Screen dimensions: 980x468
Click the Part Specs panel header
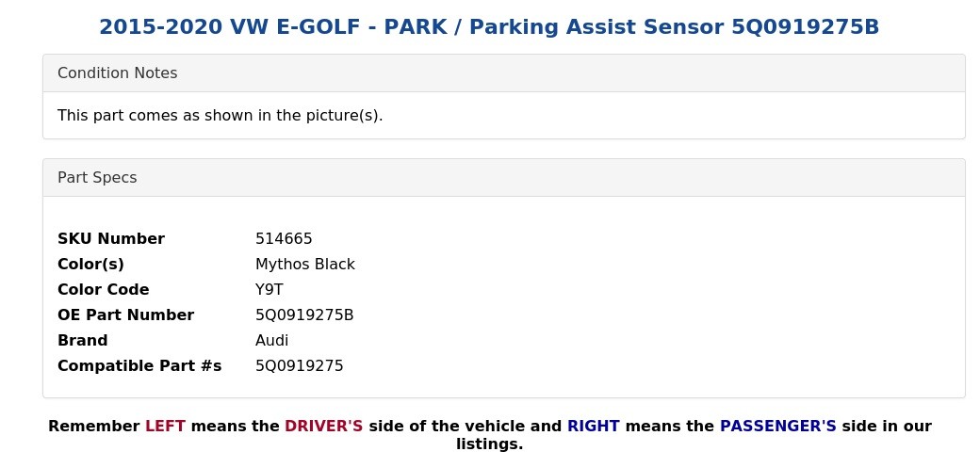pyautogui.click(x=504, y=177)
